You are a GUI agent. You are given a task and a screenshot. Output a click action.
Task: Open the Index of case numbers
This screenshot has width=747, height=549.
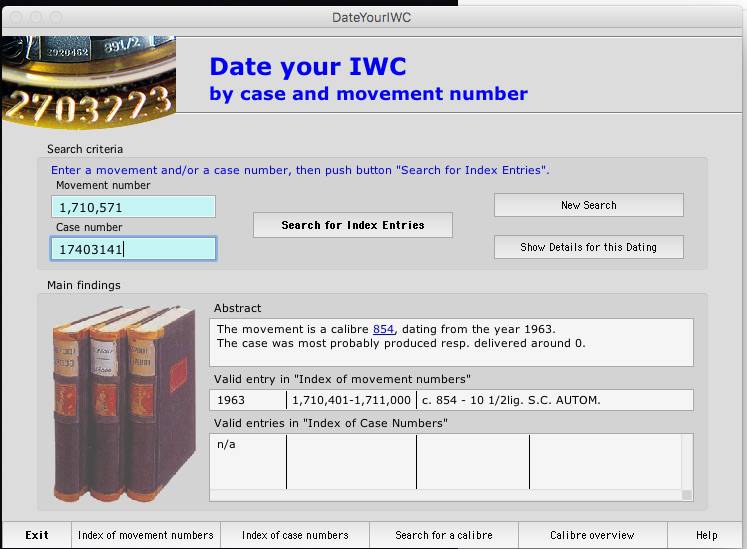tap(295, 535)
